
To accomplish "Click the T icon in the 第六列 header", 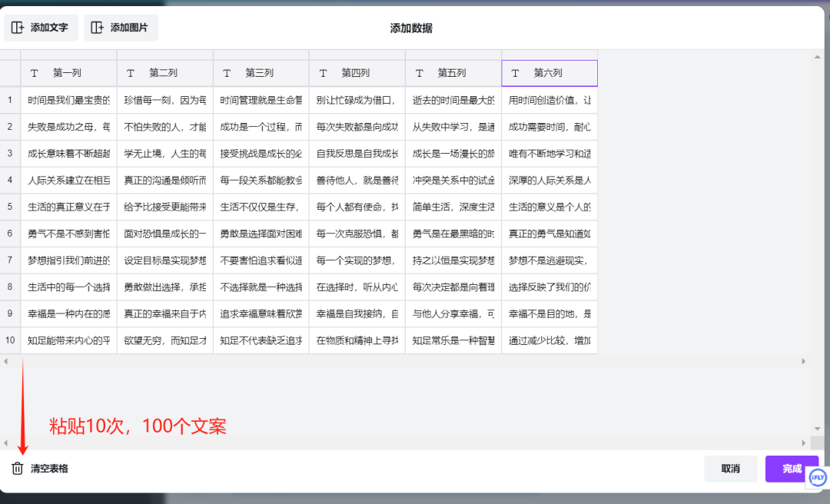I will tap(515, 72).
